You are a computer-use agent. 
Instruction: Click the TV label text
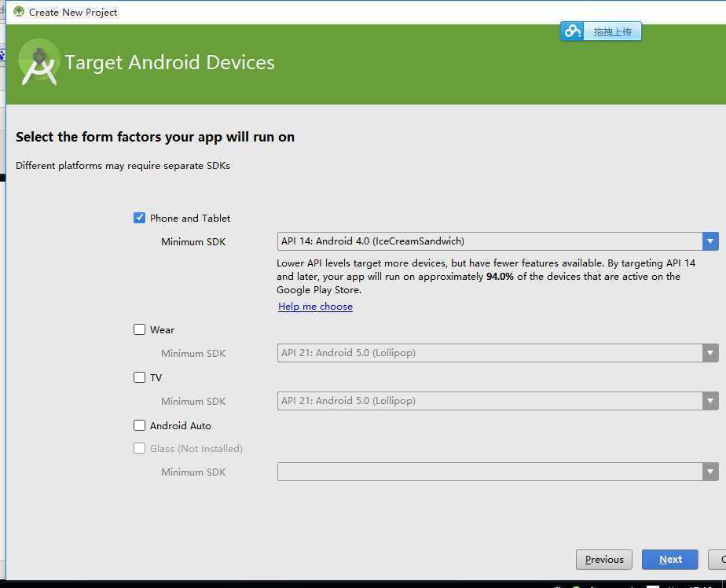pos(156,377)
